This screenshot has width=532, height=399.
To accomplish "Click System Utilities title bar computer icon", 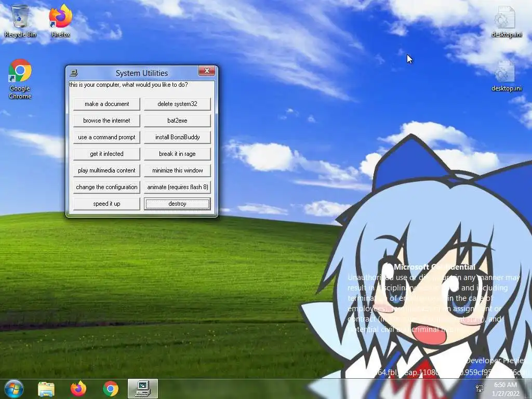I will 74,73.
